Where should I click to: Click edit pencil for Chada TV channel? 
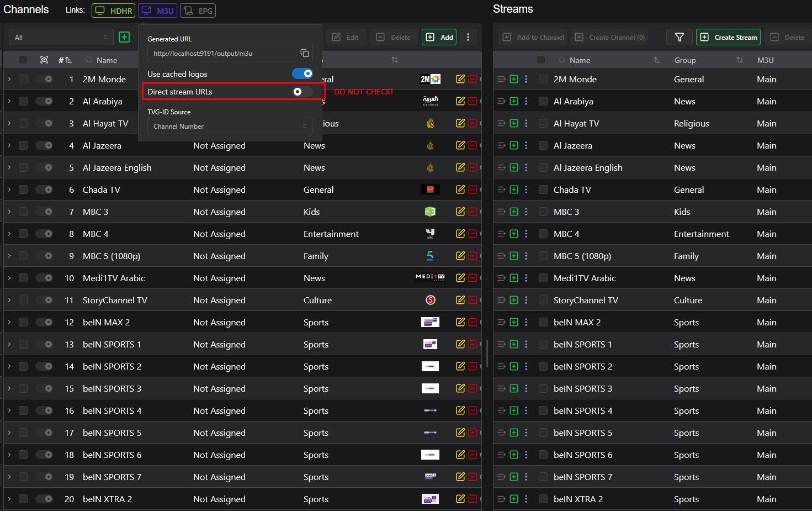(x=460, y=189)
